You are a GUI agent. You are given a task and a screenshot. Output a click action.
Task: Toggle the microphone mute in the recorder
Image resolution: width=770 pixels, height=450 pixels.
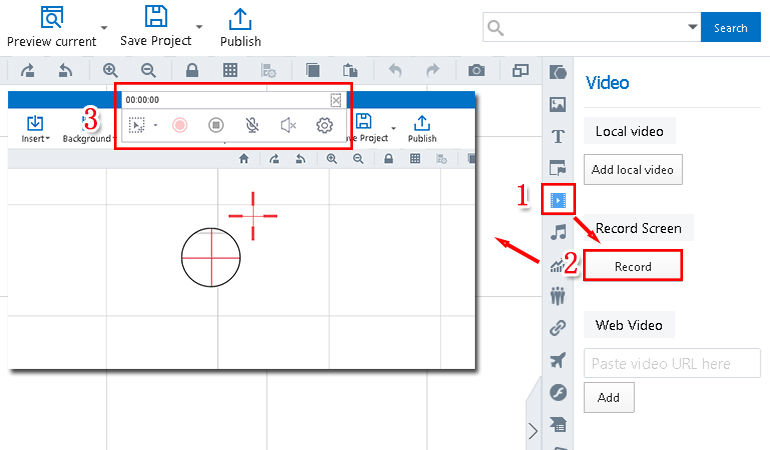point(253,125)
